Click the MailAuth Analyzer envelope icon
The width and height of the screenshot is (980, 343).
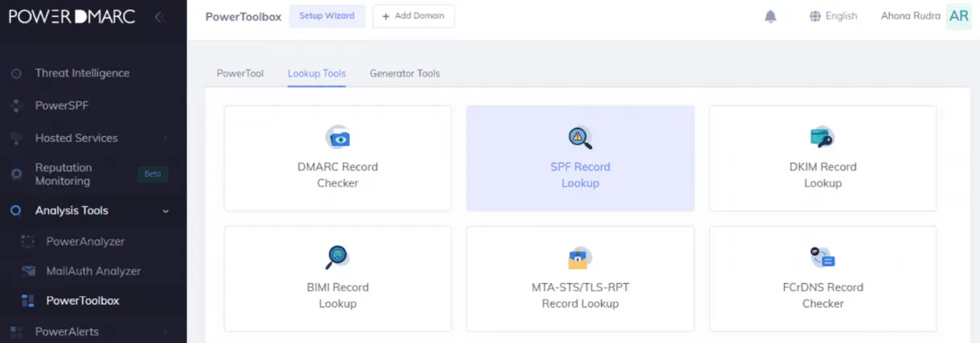point(28,272)
